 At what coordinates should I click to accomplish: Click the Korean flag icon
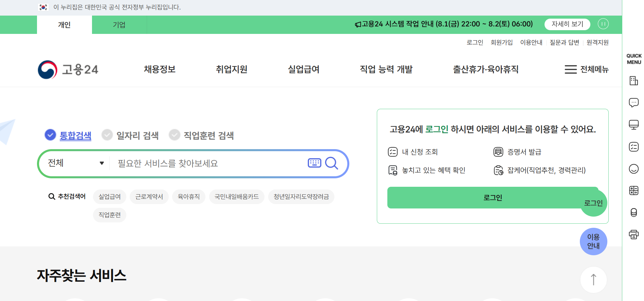tap(43, 7)
